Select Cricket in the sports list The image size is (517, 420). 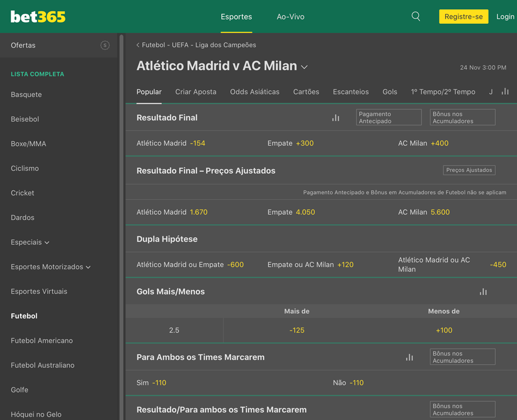point(22,193)
